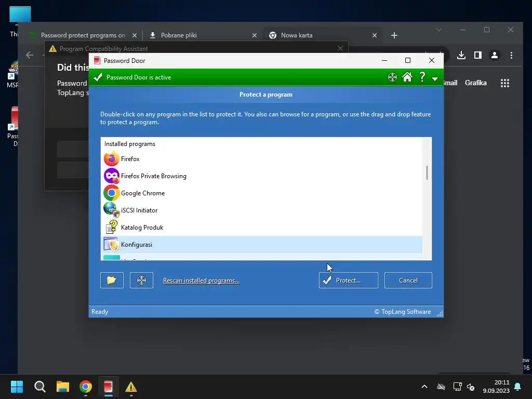Expand the dropdown arrow in the green bar

tap(435, 79)
